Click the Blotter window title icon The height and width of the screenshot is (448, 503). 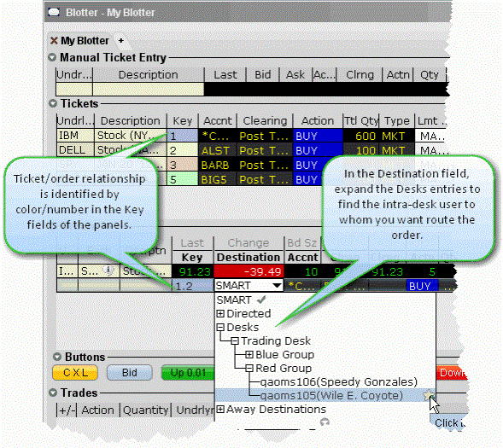coord(54,13)
